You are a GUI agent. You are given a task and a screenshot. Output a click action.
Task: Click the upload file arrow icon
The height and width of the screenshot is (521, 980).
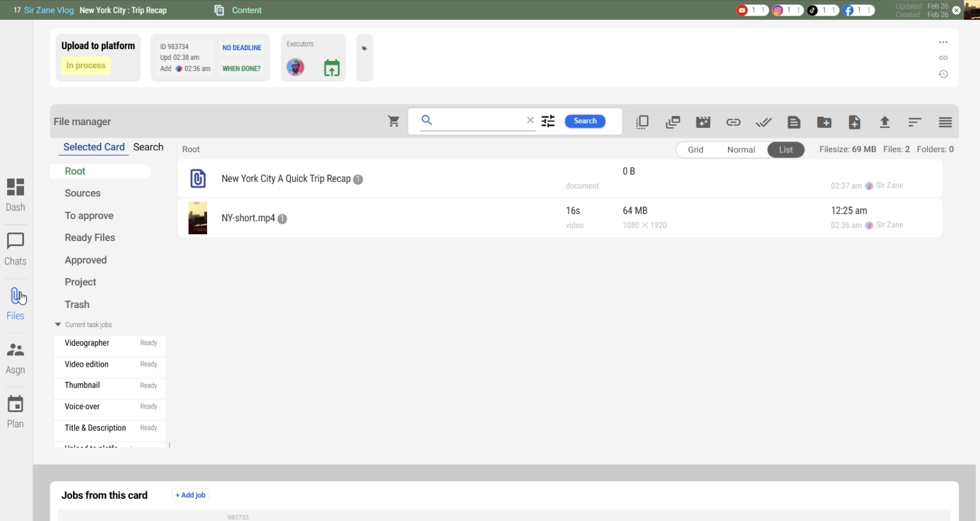[884, 123]
